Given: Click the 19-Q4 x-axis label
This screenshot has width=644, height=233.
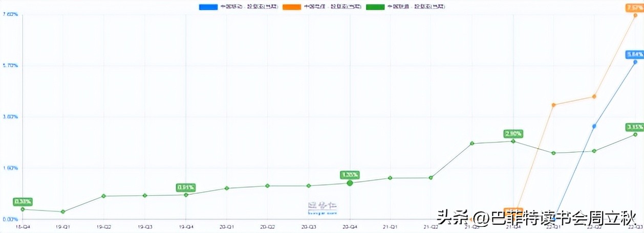Looking at the screenshot, I should click(186, 226).
